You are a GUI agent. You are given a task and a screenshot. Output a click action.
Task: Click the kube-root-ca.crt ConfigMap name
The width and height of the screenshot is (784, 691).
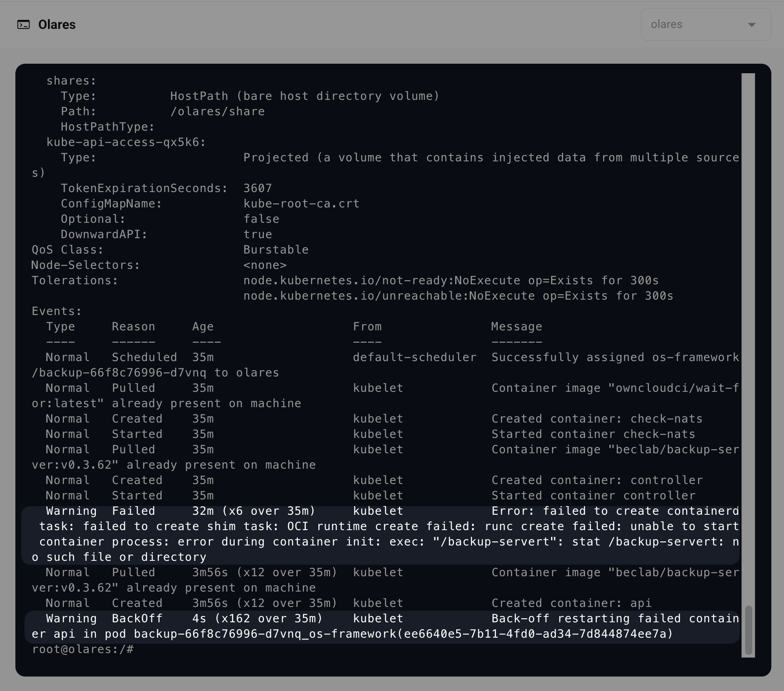[301, 204]
